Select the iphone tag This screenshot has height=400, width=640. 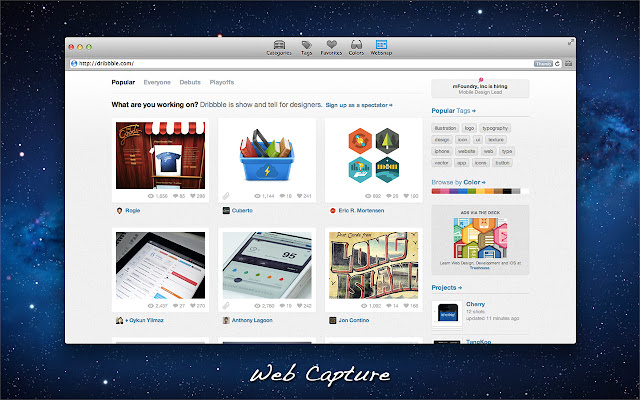(x=442, y=151)
